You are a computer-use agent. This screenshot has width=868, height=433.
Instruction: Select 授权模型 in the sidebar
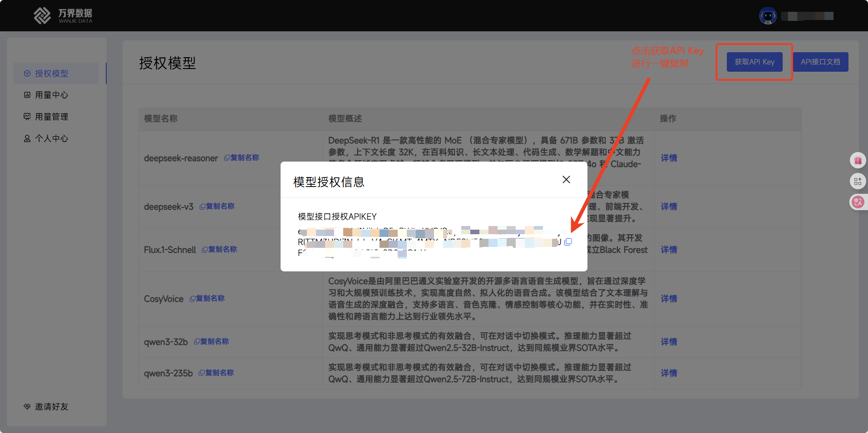pos(56,74)
